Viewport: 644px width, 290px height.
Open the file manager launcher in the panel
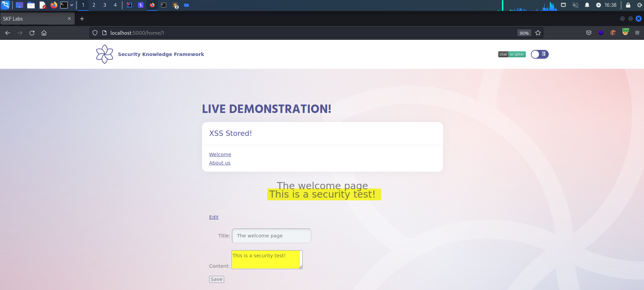[x=31, y=5]
